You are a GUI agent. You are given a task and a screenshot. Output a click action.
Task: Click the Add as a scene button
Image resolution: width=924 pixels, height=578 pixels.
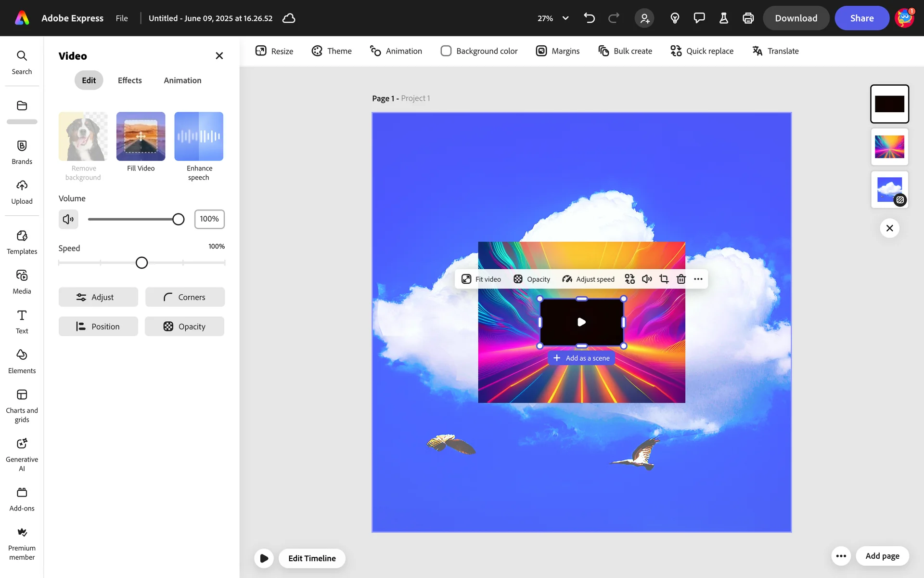pos(581,358)
